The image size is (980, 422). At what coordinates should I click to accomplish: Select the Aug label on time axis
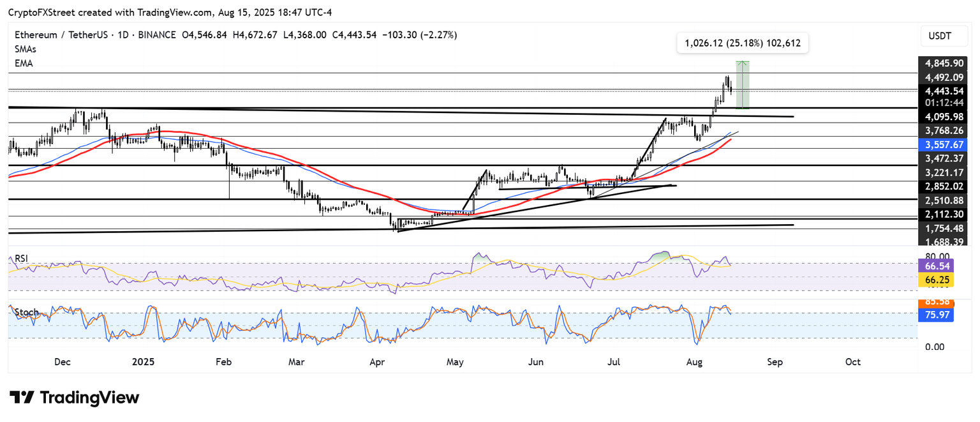coord(695,362)
